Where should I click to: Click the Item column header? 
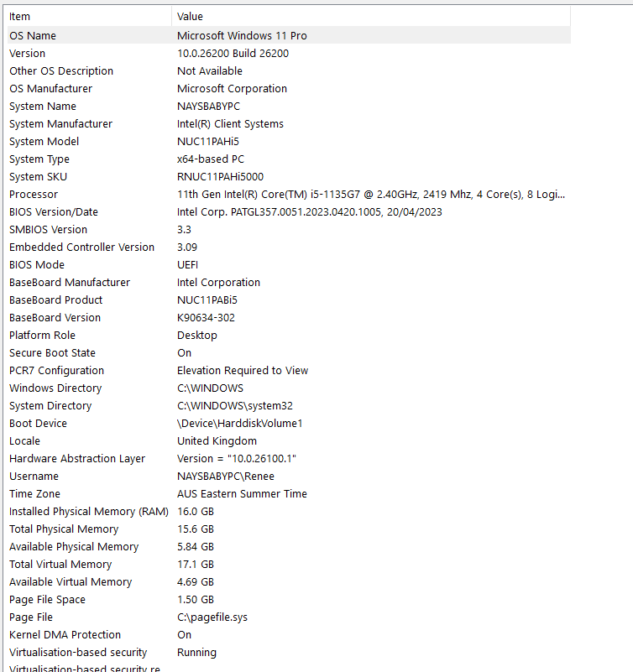19,16
